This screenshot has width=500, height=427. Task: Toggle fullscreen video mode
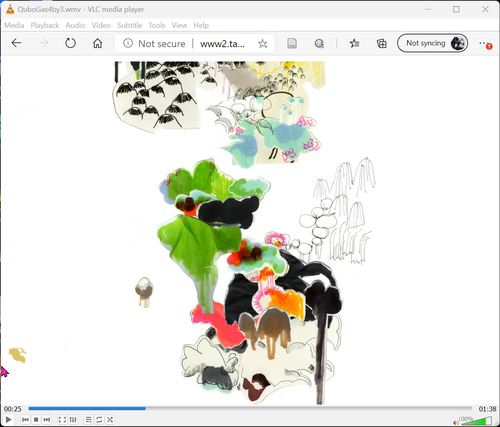(x=62, y=419)
